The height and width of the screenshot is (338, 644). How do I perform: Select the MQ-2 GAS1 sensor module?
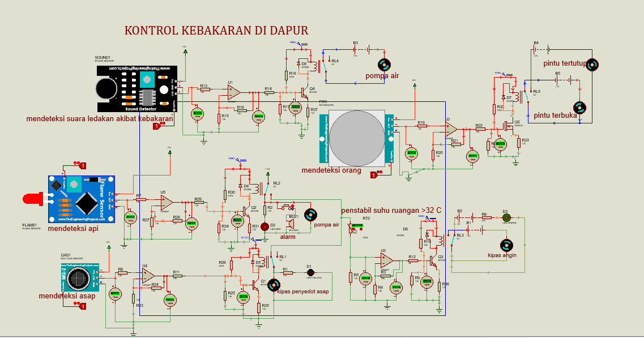click(x=79, y=278)
